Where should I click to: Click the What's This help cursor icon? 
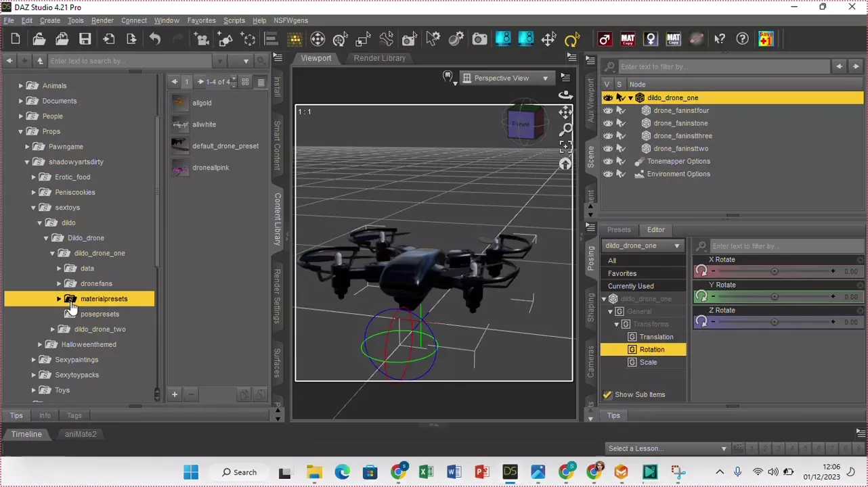[720, 39]
